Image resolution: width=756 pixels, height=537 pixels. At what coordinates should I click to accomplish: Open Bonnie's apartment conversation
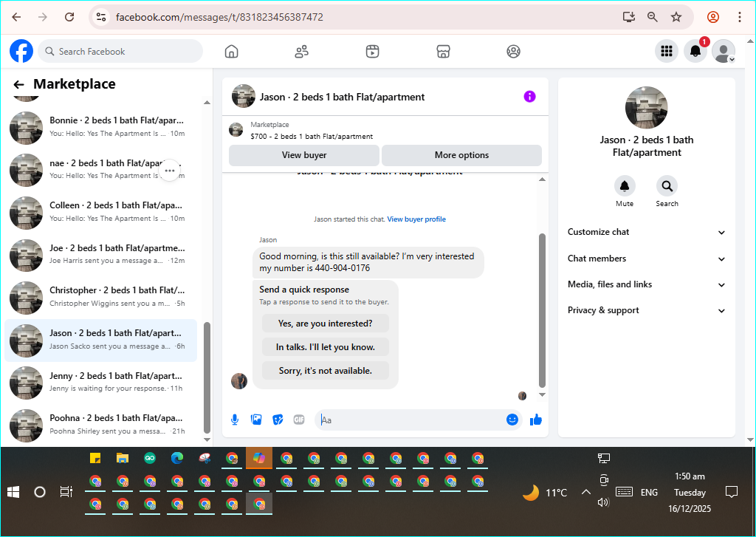point(100,127)
